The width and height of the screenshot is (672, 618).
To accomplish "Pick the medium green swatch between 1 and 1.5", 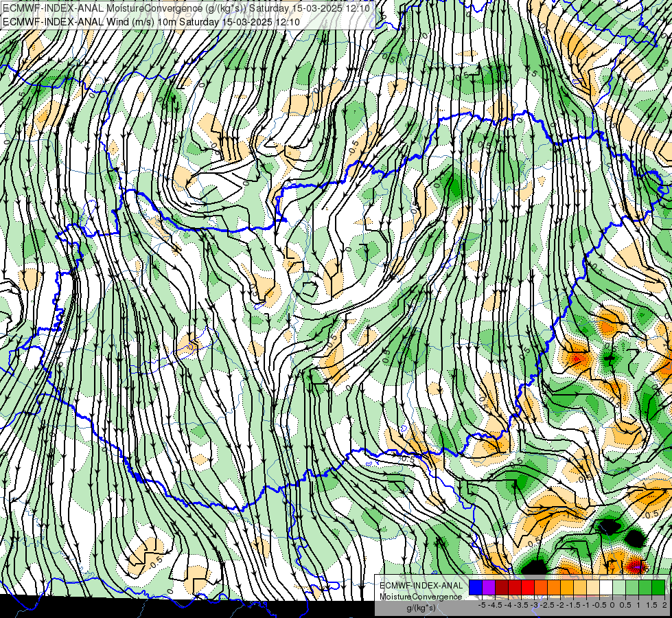I will click(x=645, y=588).
